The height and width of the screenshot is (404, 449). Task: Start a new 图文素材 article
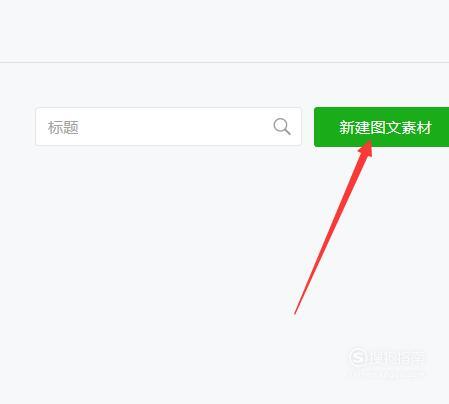pos(382,127)
